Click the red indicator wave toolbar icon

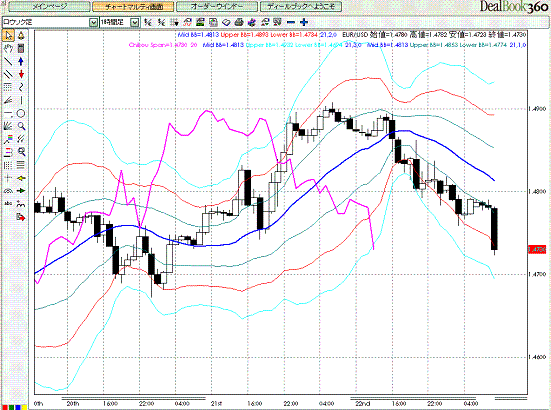coord(187,22)
